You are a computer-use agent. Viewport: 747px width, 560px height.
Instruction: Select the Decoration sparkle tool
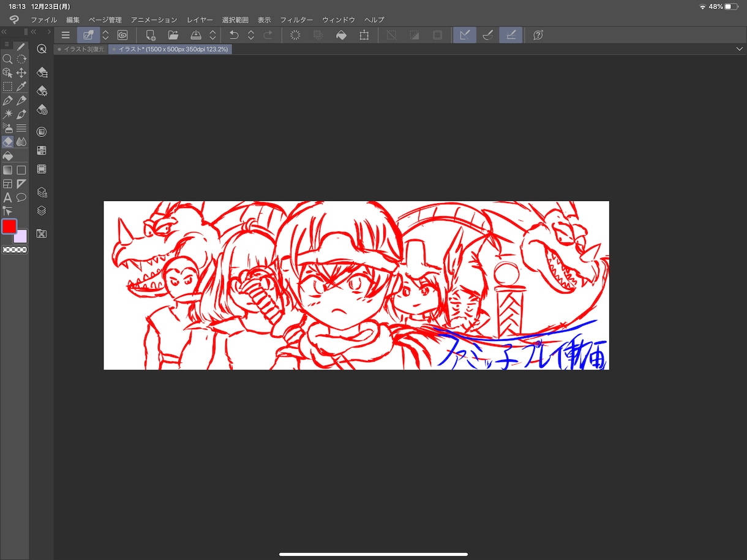(7, 114)
